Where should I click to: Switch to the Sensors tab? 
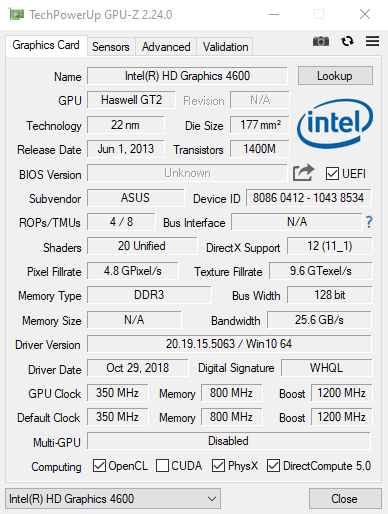(x=111, y=47)
